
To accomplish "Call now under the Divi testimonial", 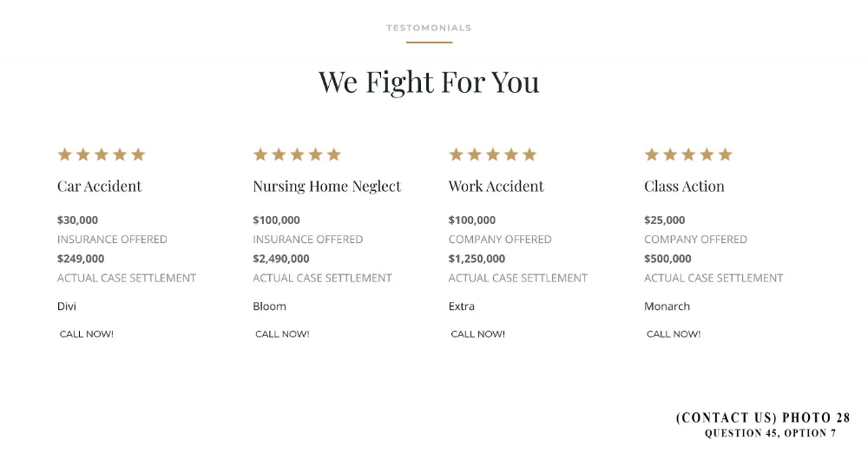I will (86, 334).
